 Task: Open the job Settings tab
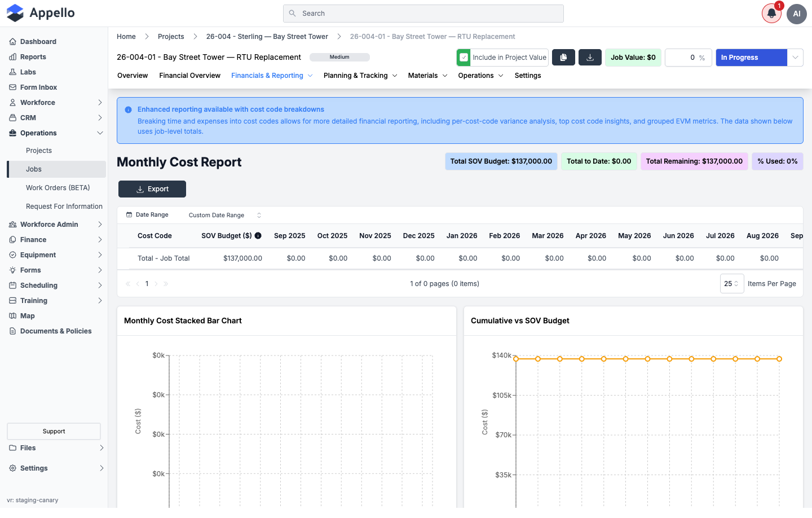coord(528,76)
